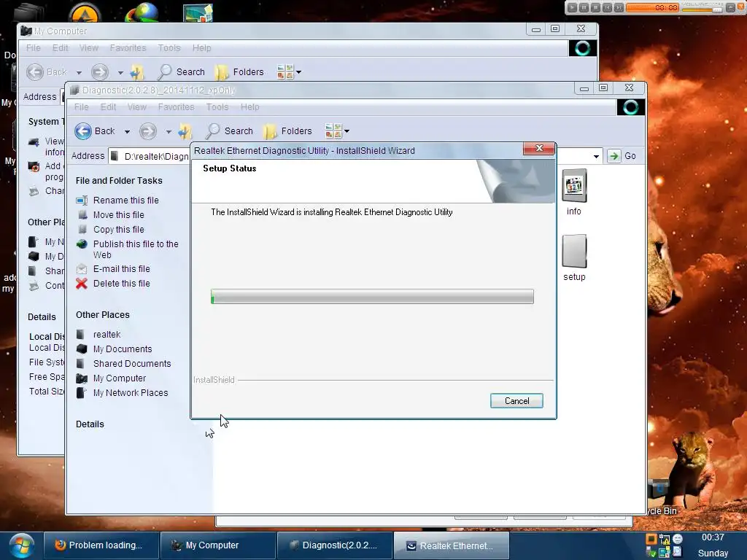The height and width of the screenshot is (560, 747).
Task: Open View menu in Diagnostic window
Action: 136,107
